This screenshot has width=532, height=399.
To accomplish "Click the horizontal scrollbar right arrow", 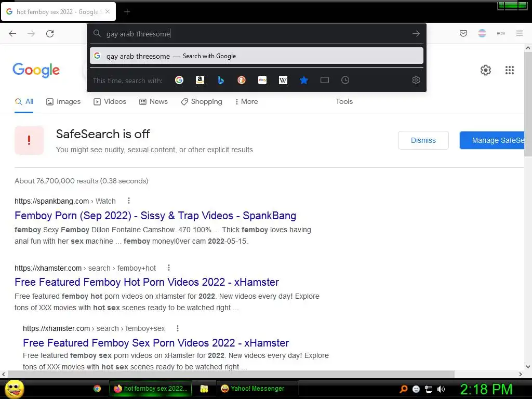I will (x=521, y=374).
